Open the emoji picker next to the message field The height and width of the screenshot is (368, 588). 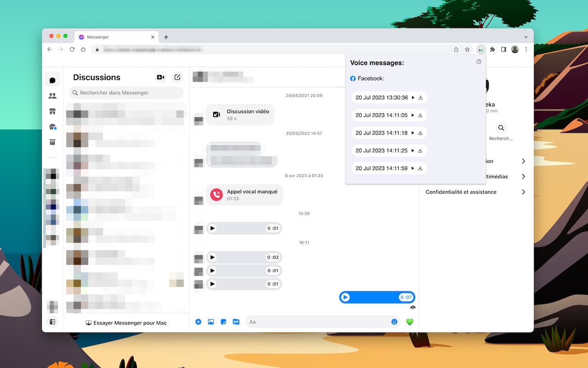click(394, 322)
